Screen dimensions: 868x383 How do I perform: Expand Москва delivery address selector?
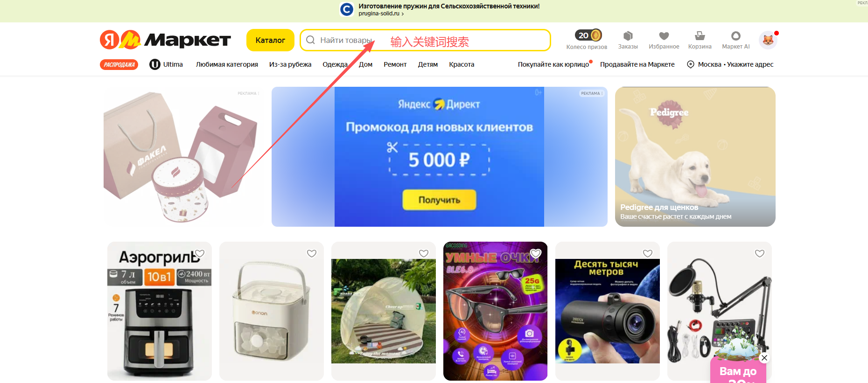point(730,64)
